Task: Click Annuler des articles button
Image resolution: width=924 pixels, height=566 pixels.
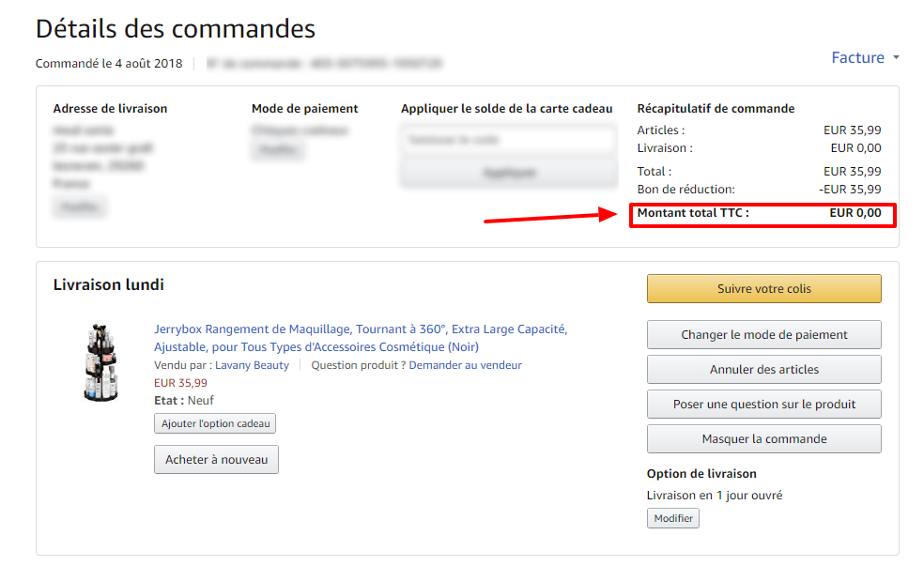Action: (x=763, y=369)
